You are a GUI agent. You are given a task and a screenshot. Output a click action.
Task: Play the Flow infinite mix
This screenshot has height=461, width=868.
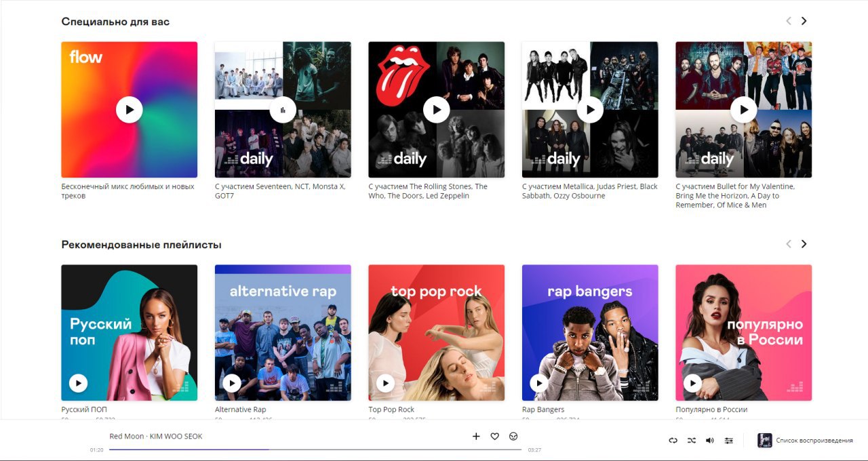point(129,110)
